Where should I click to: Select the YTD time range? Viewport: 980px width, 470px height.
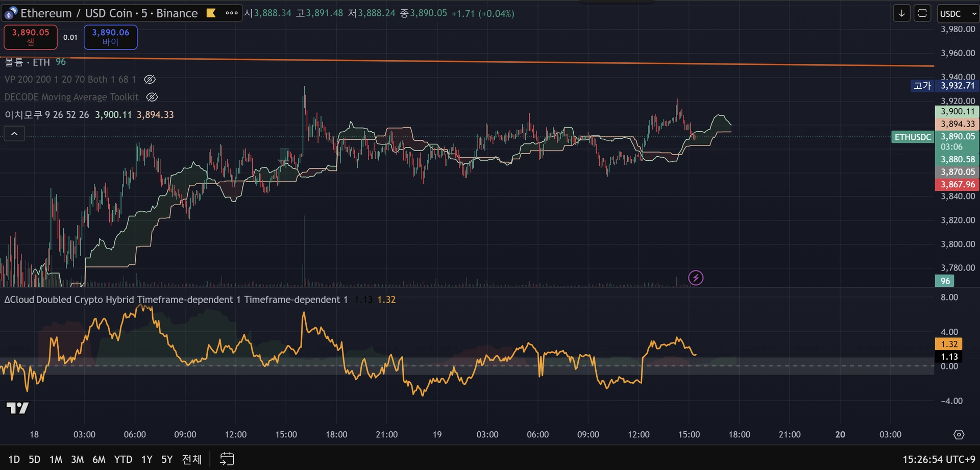coord(123,459)
